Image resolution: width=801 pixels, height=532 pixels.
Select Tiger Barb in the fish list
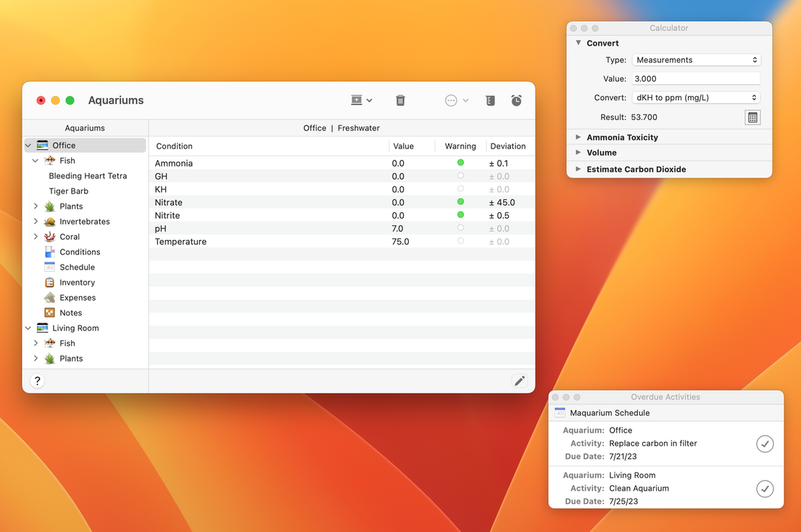(69, 191)
